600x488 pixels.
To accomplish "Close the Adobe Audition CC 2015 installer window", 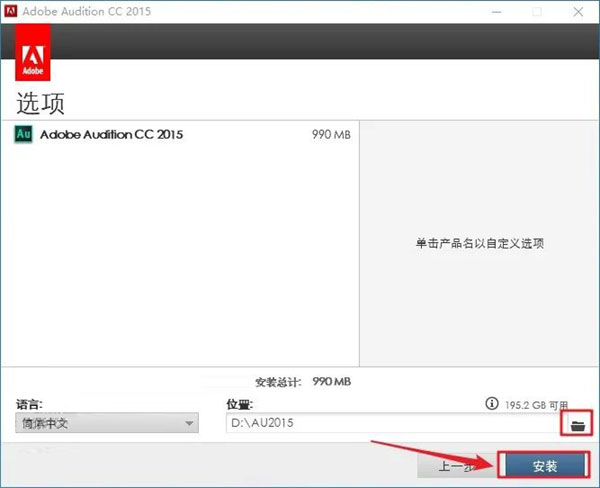I will pos(578,12).
